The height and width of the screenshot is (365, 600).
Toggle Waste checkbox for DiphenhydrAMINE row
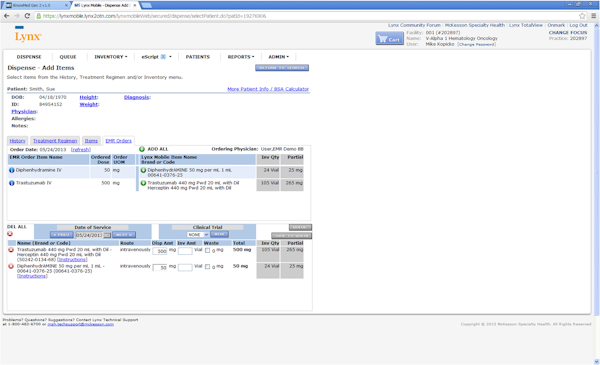(207, 267)
